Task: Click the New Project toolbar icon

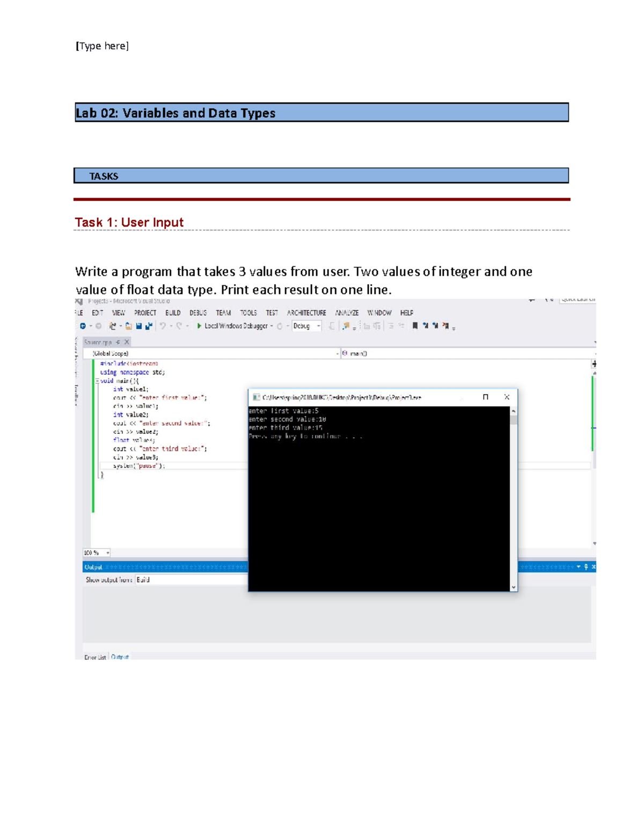Action: (113, 325)
